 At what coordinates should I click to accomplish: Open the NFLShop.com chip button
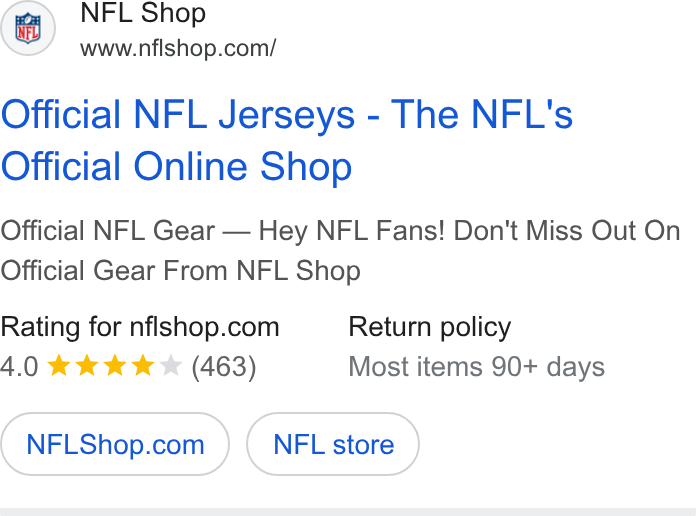(115, 444)
